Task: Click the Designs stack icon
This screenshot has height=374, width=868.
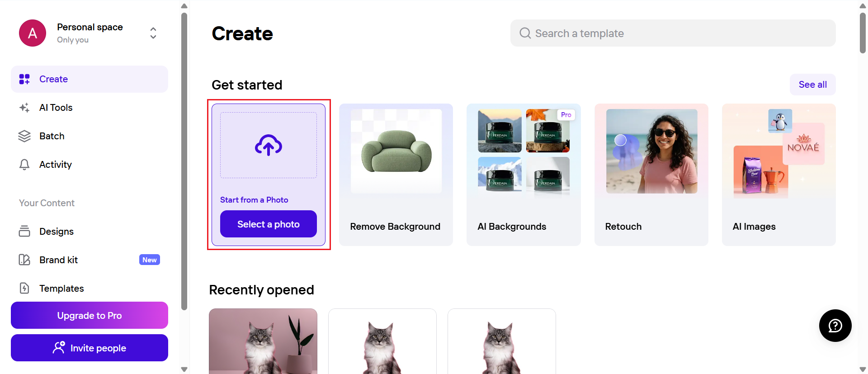Action: 24,231
